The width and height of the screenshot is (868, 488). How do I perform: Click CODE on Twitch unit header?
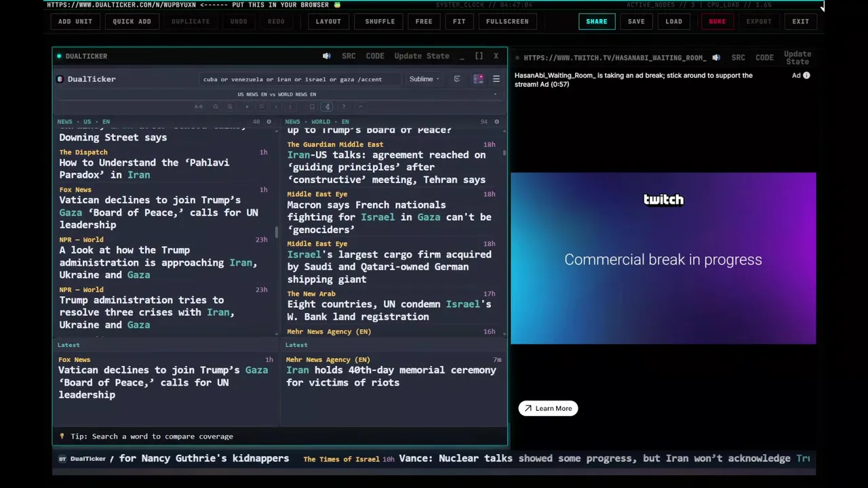click(764, 58)
